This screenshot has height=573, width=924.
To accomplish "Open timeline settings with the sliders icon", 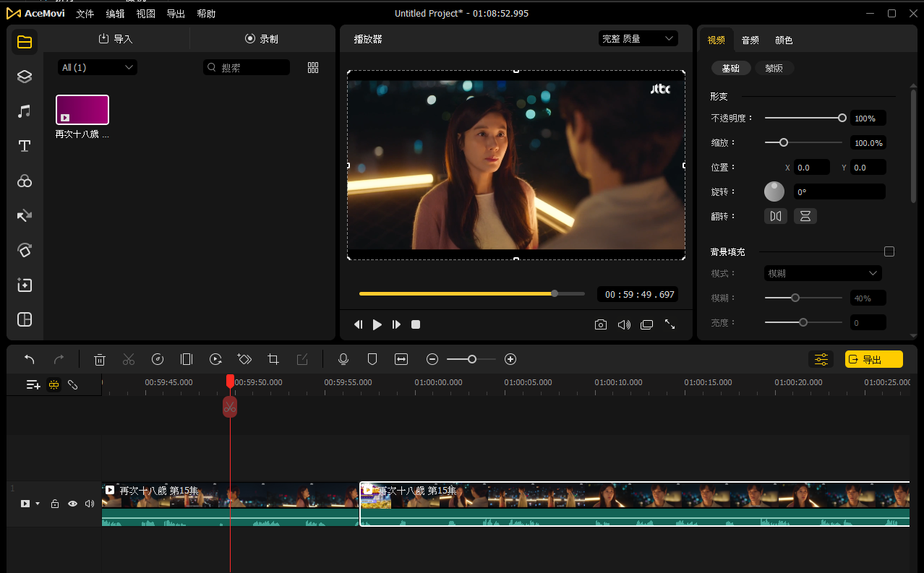I will [x=821, y=359].
